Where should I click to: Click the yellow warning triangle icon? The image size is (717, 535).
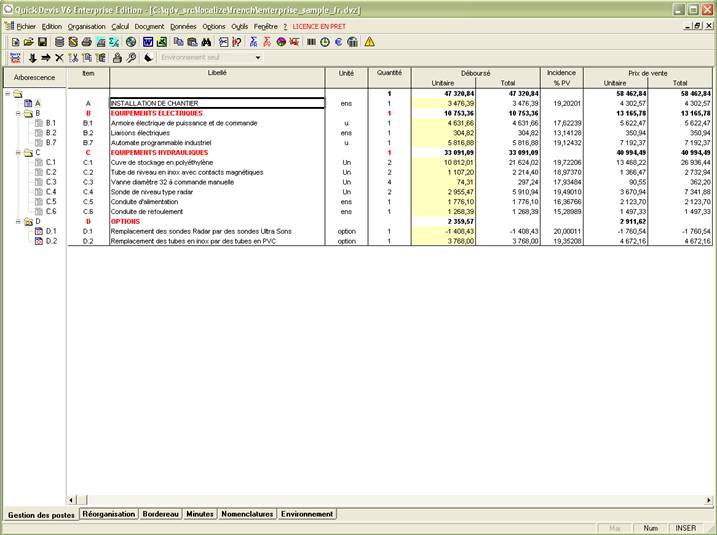coord(369,42)
